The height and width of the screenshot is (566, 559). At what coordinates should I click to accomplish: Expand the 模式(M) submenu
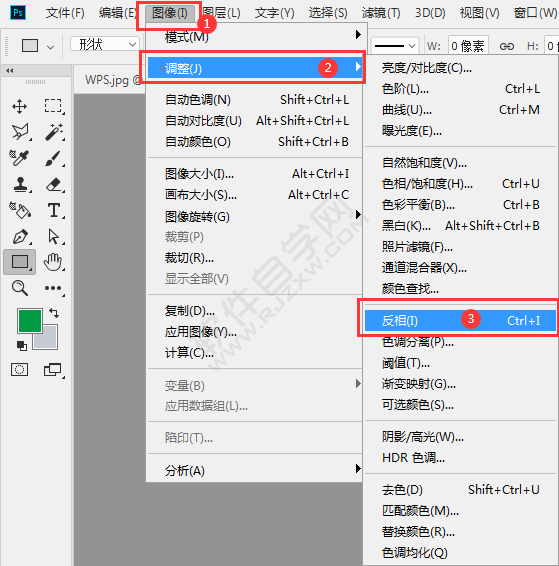pos(255,36)
